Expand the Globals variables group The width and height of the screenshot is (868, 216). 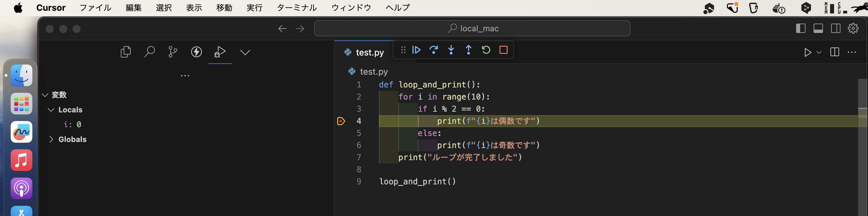[x=51, y=139]
